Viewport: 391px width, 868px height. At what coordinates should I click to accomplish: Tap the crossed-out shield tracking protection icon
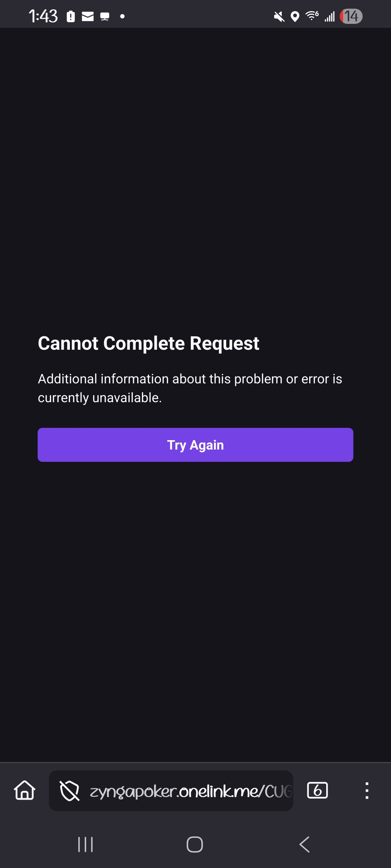tap(70, 791)
